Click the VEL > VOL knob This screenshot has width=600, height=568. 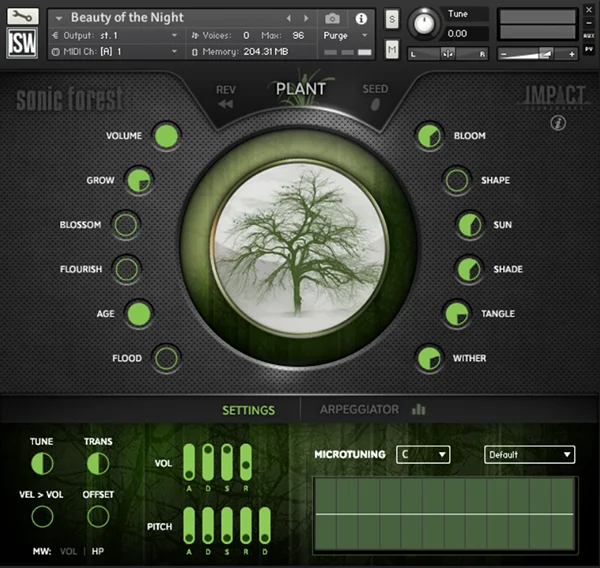tap(42, 516)
